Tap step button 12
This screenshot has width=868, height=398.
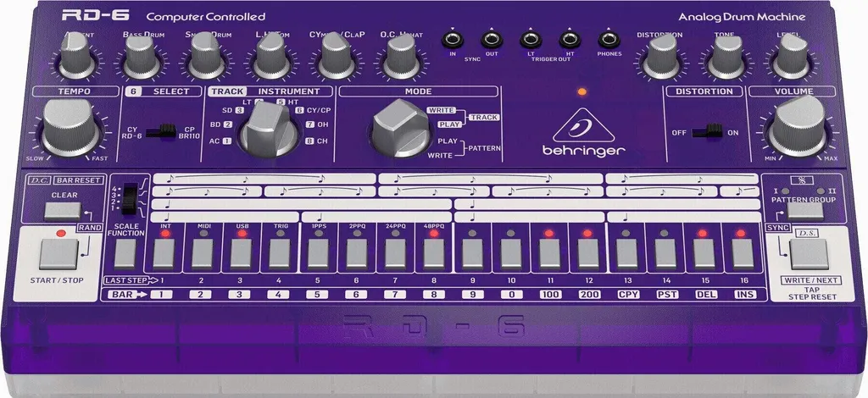pos(588,254)
